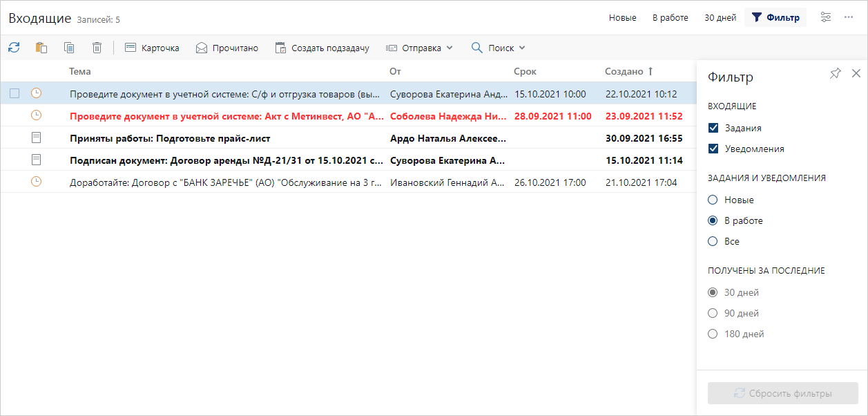Screen dimensions: 868x416
Task: Click the copy icon in toolbar
Action: 69,48
